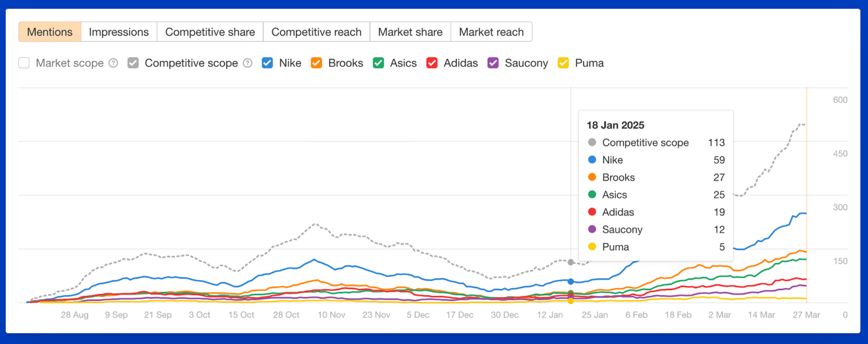Open the Market share tab
Viewport: 868px width, 344px height.
[410, 32]
